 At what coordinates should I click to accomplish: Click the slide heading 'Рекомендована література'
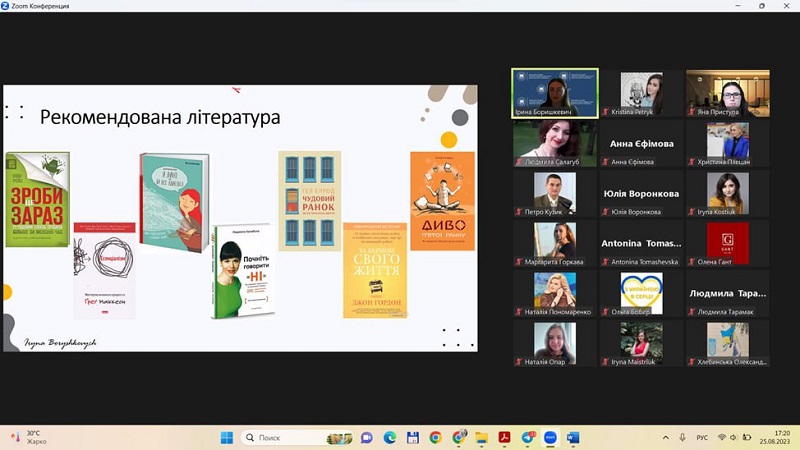160,117
